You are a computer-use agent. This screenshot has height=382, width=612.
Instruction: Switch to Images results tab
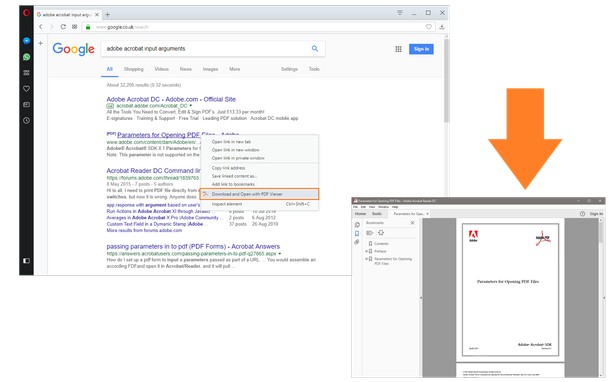coord(210,69)
